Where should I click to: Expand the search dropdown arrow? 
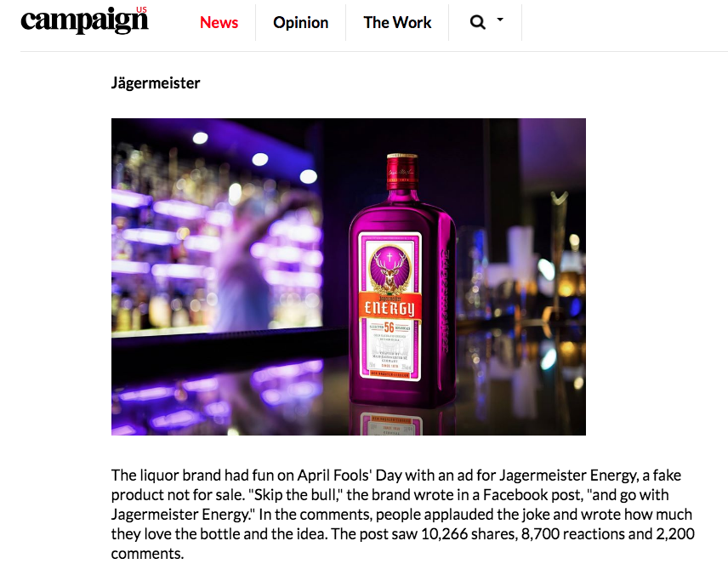[x=500, y=20]
